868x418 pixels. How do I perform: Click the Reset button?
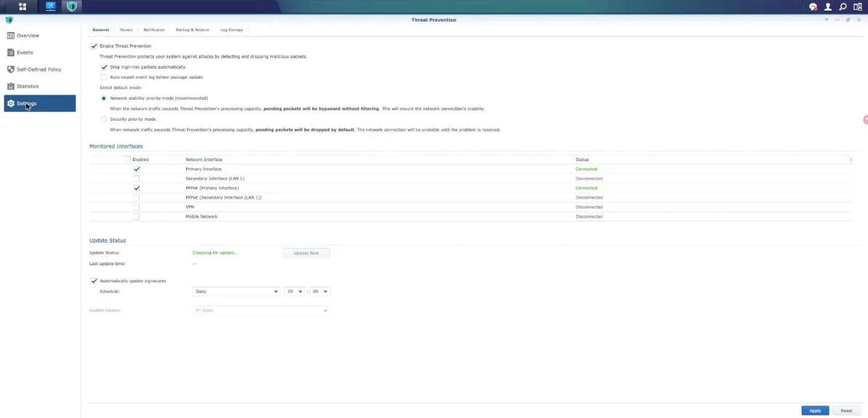click(x=846, y=411)
